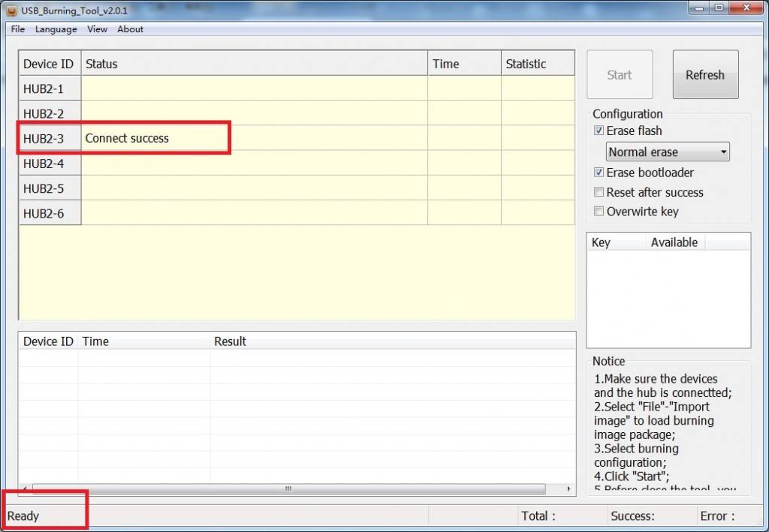Click the Refresh button
Viewport: 769px width, 532px height.
pos(704,75)
